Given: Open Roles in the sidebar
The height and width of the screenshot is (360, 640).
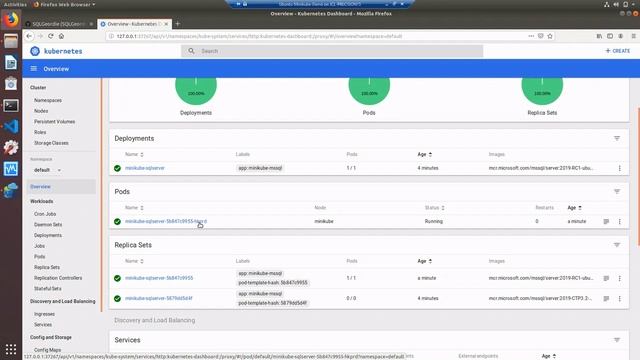Looking at the screenshot, I should tap(40, 132).
